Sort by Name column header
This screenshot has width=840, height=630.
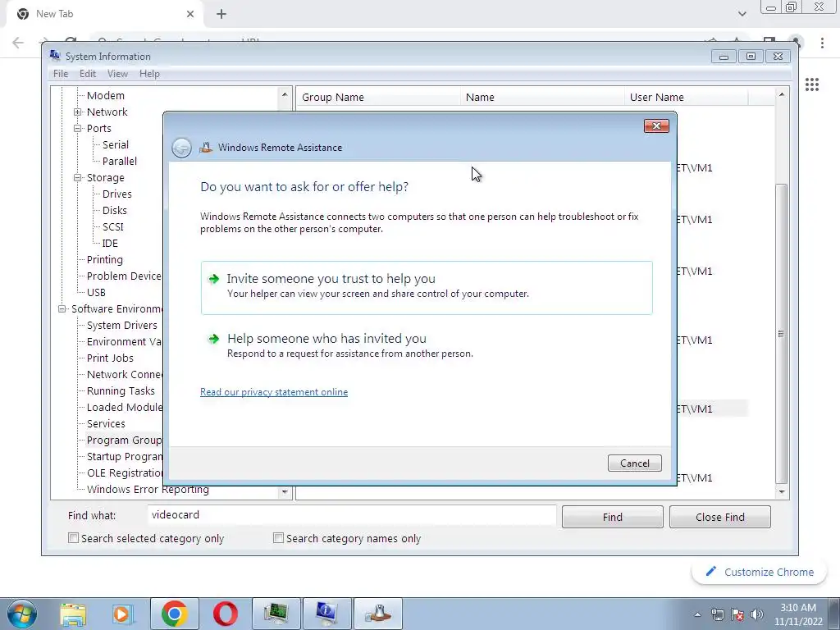pyautogui.click(x=541, y=97)
